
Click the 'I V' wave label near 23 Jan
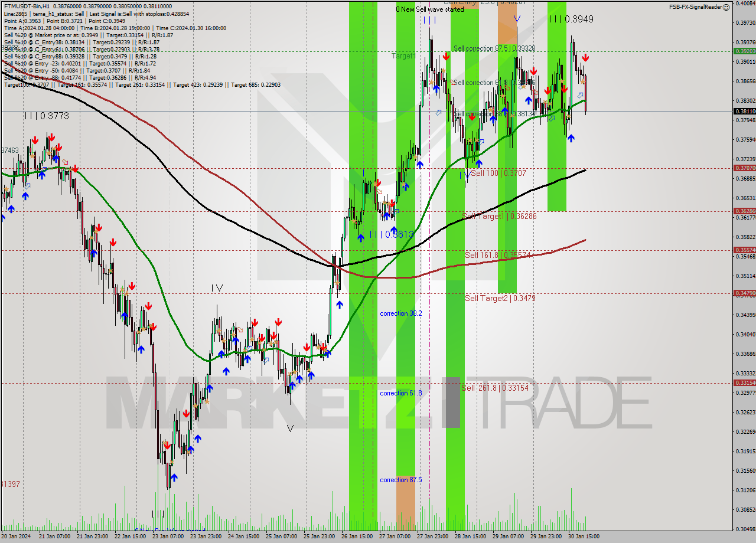pyautogui.click(x=217, y=288)
